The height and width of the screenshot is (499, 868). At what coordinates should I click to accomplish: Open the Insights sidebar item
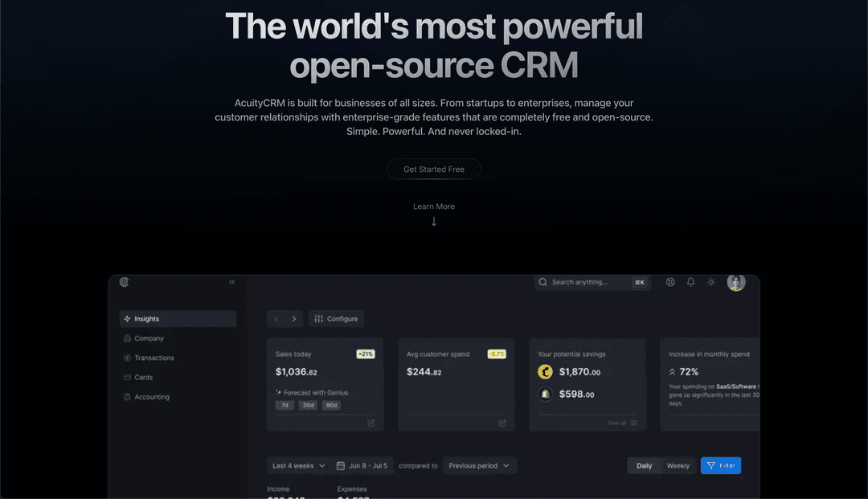[x=178, y=319]
